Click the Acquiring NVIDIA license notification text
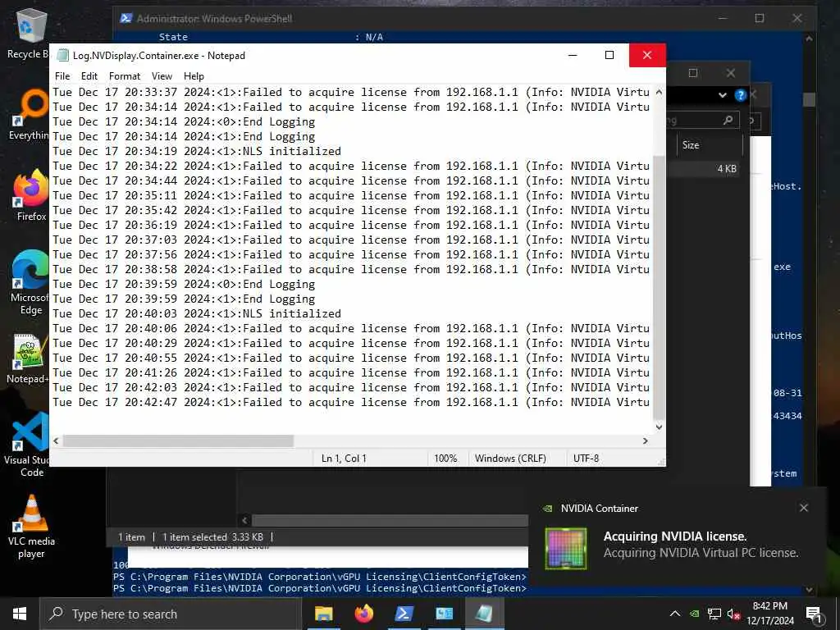The image size is (840, 630). click(x=674, y=536)
